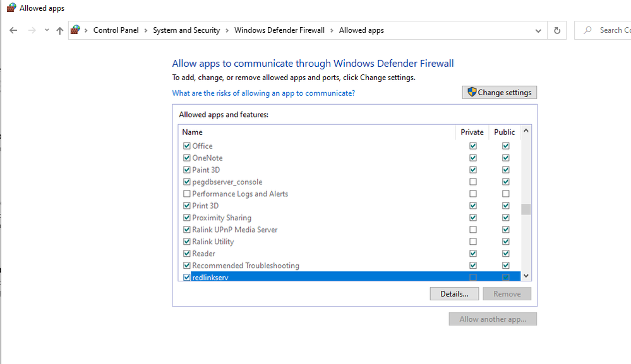Go to System and Security breadcrumb

point(186,30)
